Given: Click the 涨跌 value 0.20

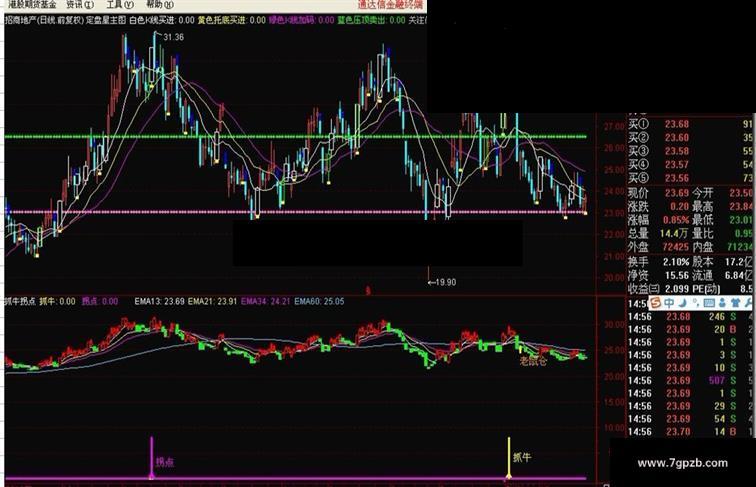Looking at the screenshot, I should pos(679,206).
